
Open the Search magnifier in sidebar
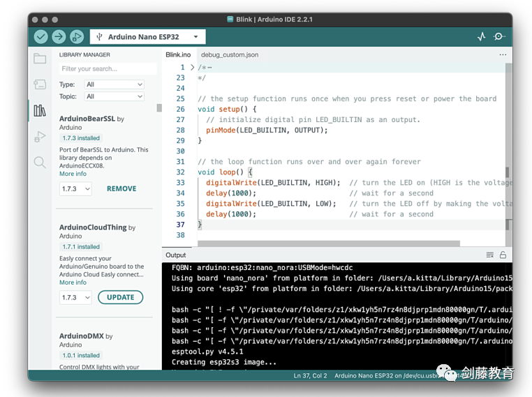40,163
